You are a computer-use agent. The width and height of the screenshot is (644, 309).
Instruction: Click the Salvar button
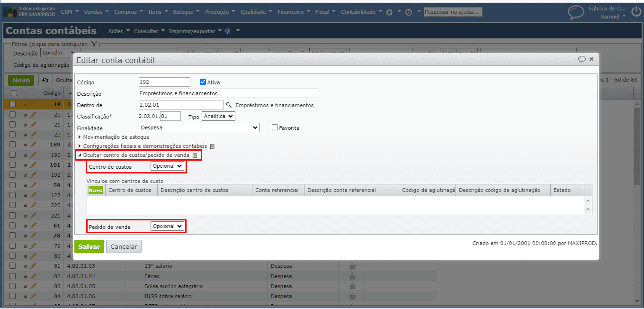tap(89, 246)
